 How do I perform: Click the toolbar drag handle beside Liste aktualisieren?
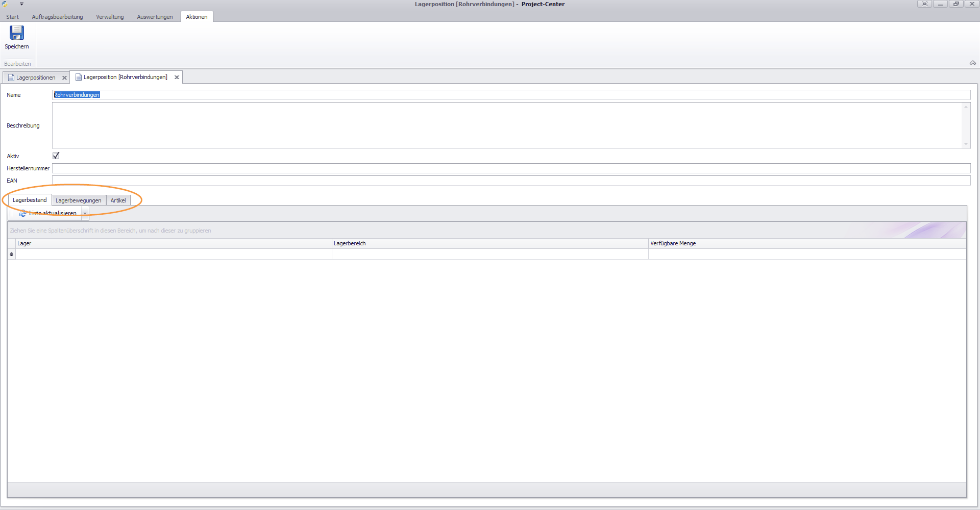[11, 213]
